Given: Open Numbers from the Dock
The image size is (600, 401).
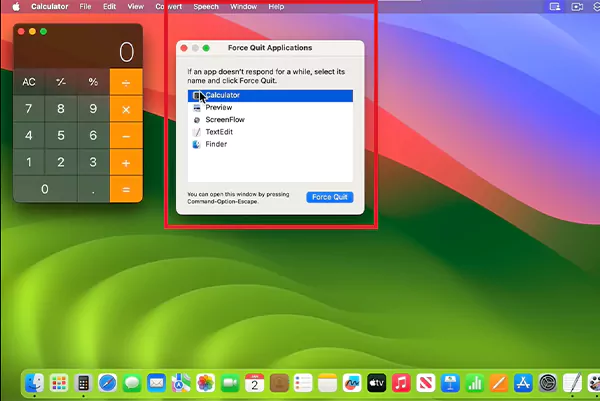Looking at the screenshot, I should click(474, 383).
